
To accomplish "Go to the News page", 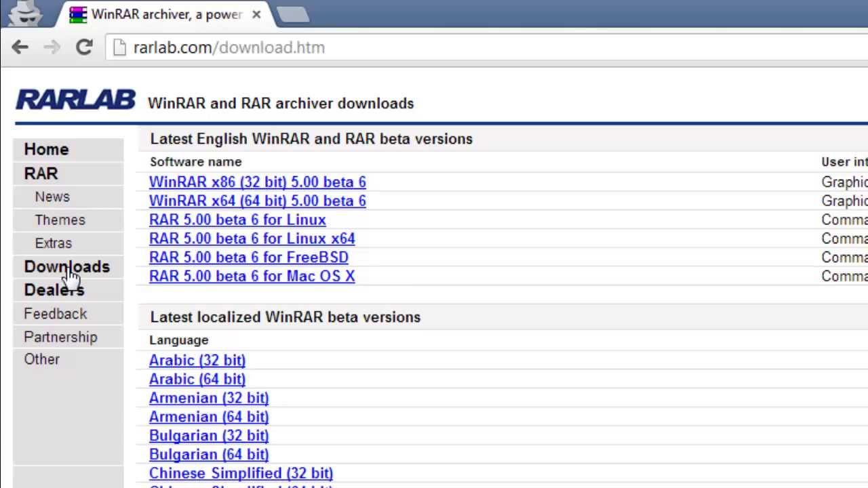I will coord(52,197).
